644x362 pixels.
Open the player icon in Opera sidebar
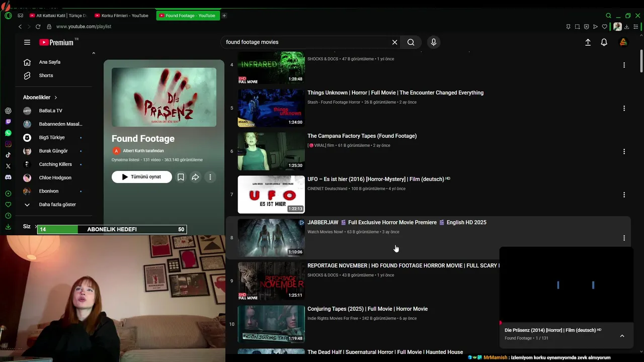click(x=8, y=194)
